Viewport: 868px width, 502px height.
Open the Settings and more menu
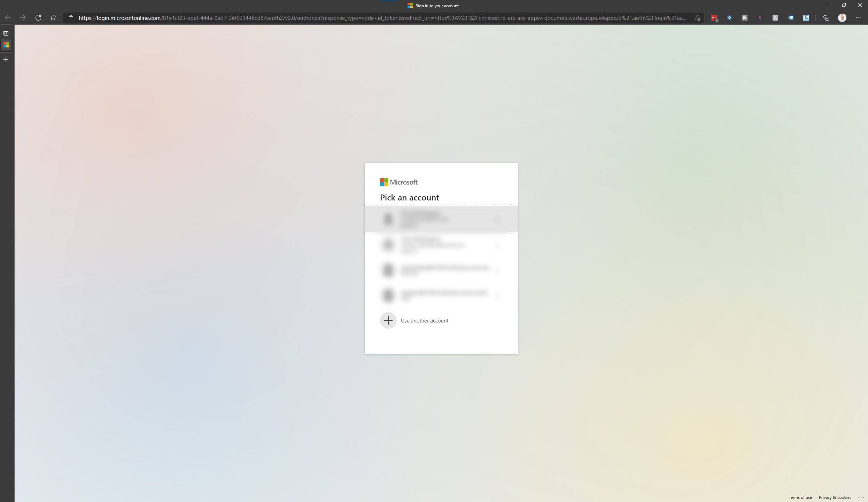tap(859, 18)
